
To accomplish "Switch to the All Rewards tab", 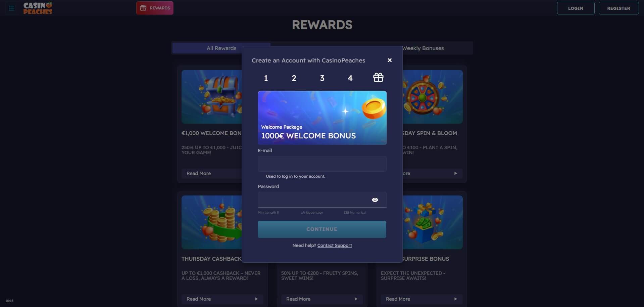I will tap(221, 48).
